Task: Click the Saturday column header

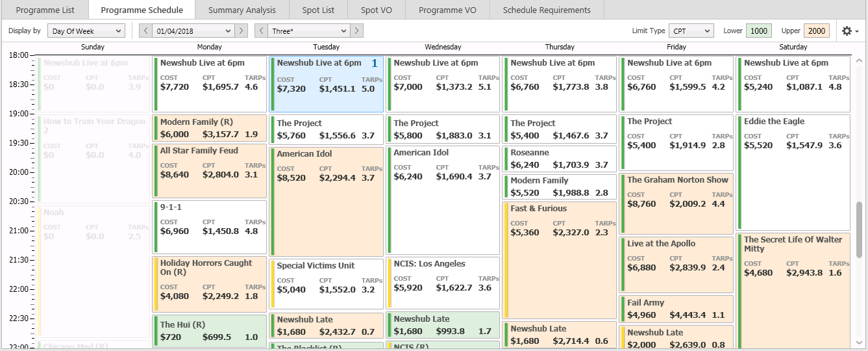Action: (x=793, y=47)
